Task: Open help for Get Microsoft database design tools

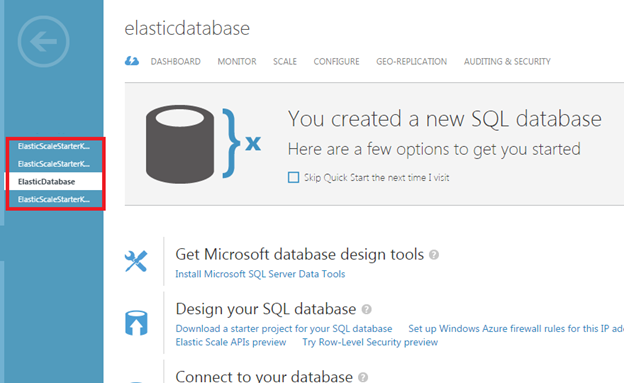Action: click(434, 255)
